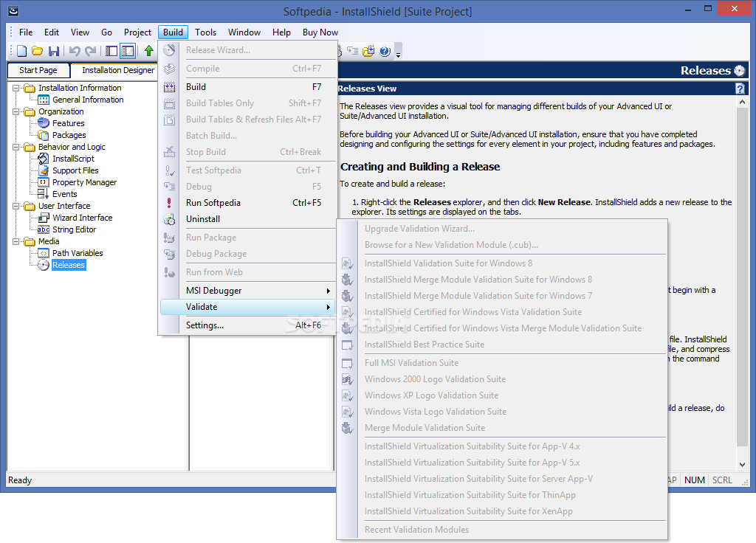Click scroll up arrow in Releases View
Screen dimensions: 756x543
tap(743, 102)
